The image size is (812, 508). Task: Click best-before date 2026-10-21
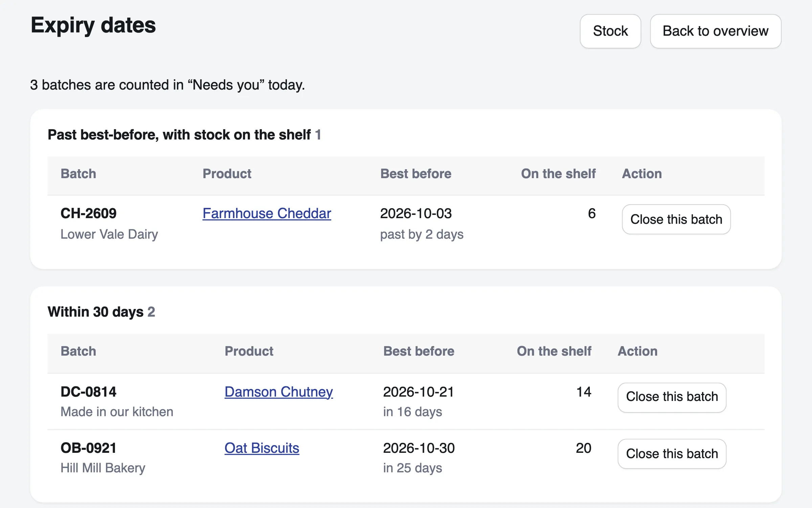[x=419, y=392]
